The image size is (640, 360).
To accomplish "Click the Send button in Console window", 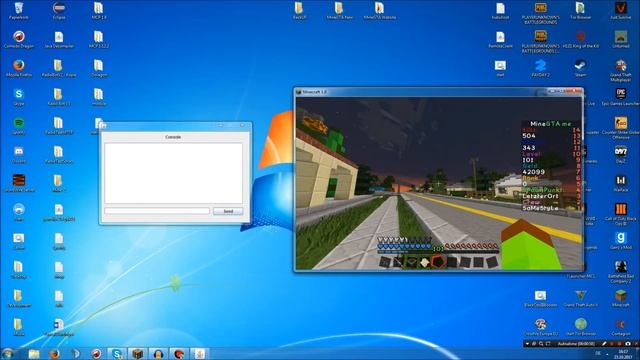I will [x=228, y=211].
